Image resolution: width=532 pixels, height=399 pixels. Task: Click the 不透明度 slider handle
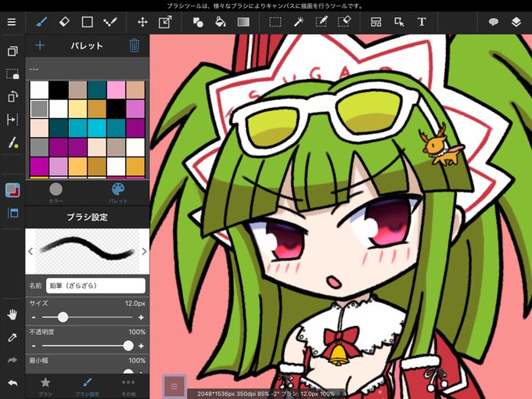pos(128,346)
